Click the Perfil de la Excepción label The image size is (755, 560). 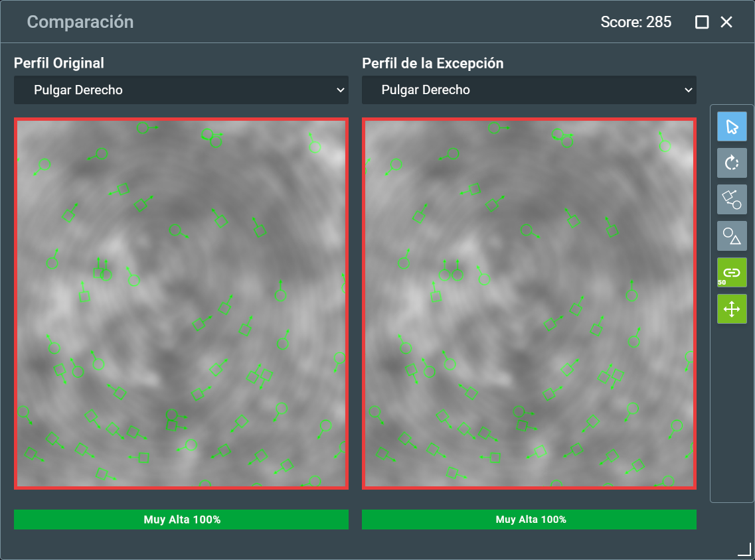point(432,63)
